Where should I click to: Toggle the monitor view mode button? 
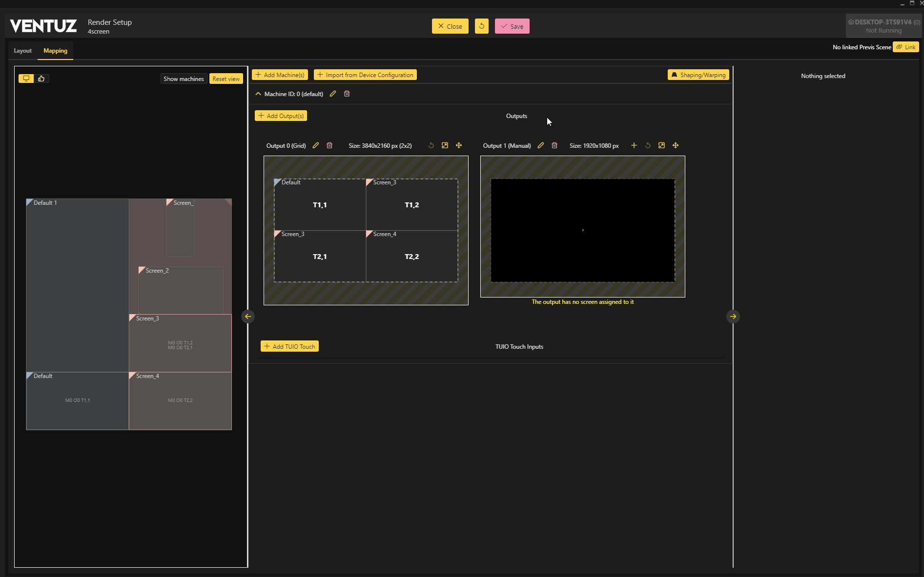(26, 79)
